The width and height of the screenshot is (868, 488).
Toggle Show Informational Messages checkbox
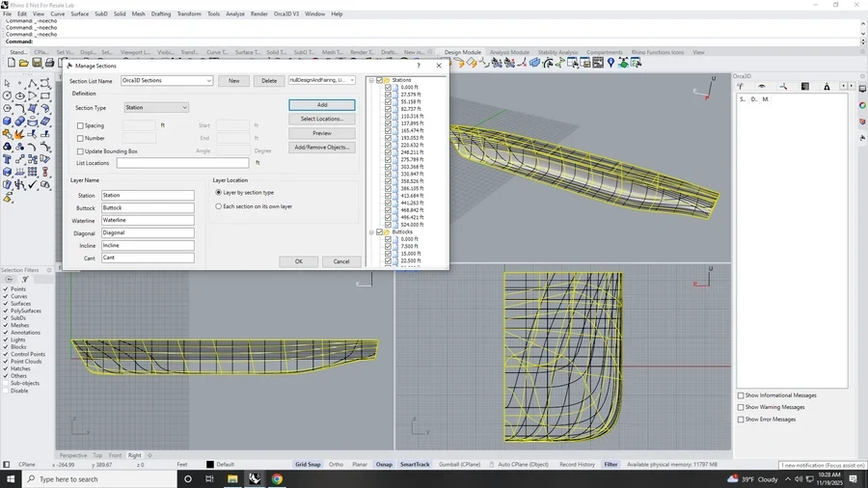tap(741, 395)
